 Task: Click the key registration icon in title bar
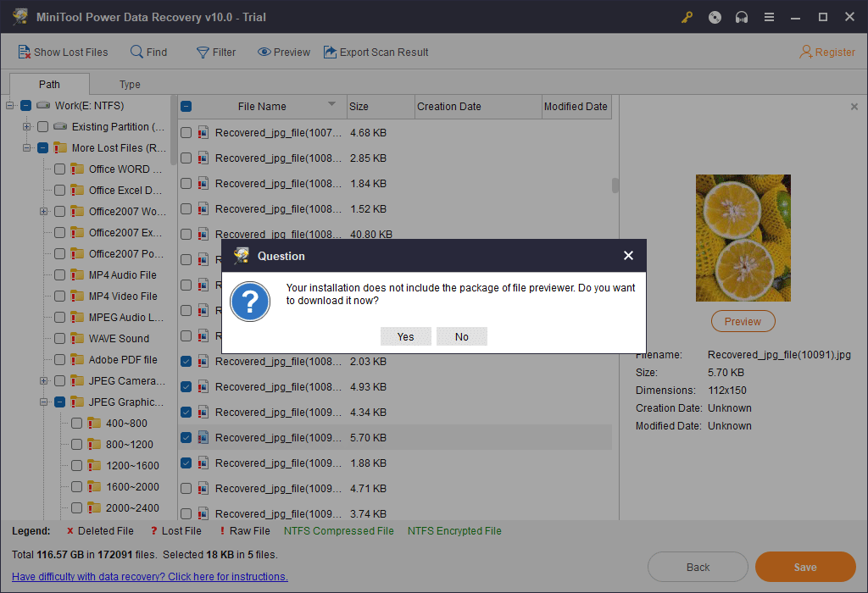pyautogui.click(x=687, y=17)
